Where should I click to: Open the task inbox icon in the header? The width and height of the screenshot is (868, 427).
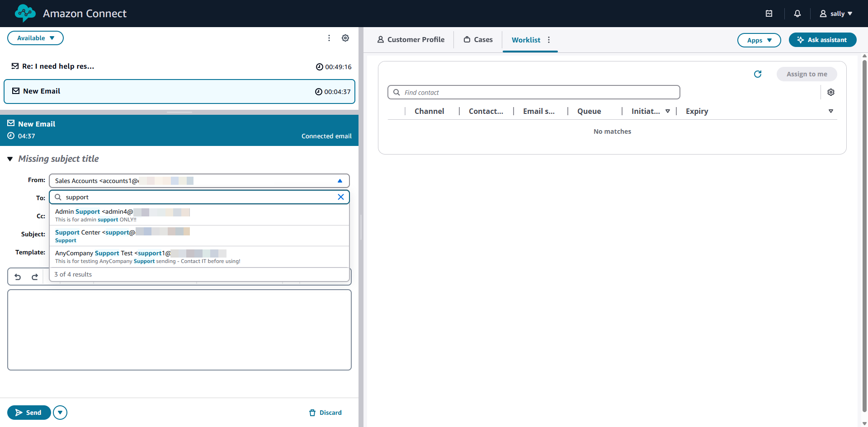(769, 14)
